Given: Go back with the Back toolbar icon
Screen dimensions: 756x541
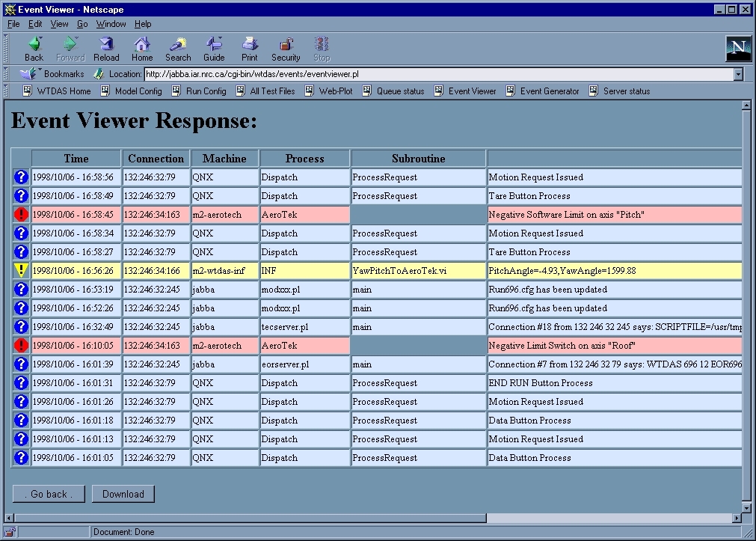Looking at the screenshot, I should 34,49.
